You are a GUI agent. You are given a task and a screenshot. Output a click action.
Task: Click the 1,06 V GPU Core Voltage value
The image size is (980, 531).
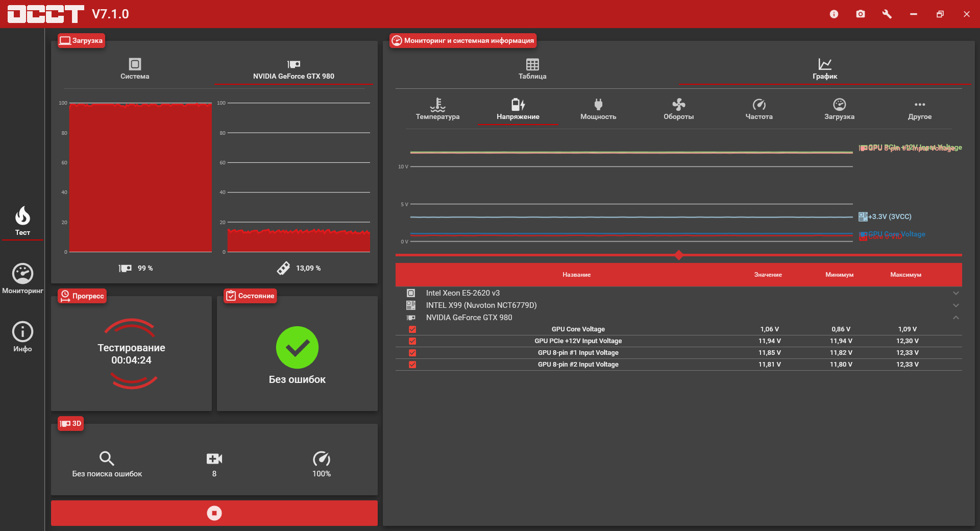[x=769, y=329]
